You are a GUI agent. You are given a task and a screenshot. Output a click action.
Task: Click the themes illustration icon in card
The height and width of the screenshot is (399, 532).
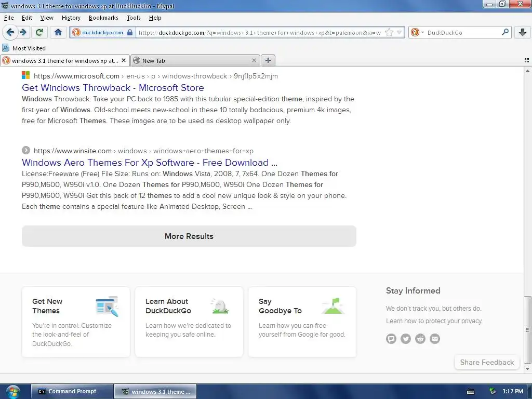click(107, 306)
